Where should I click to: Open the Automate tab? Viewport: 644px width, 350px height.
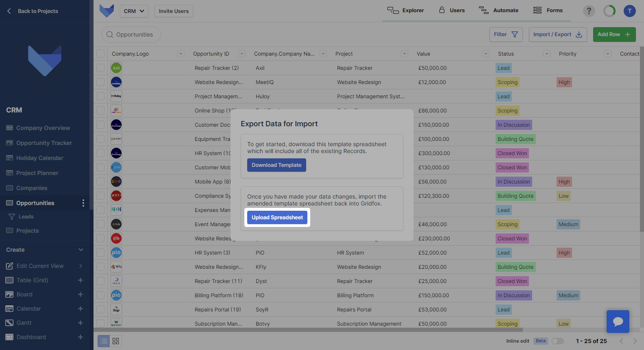pyautogui.click(x=498, y=11)
